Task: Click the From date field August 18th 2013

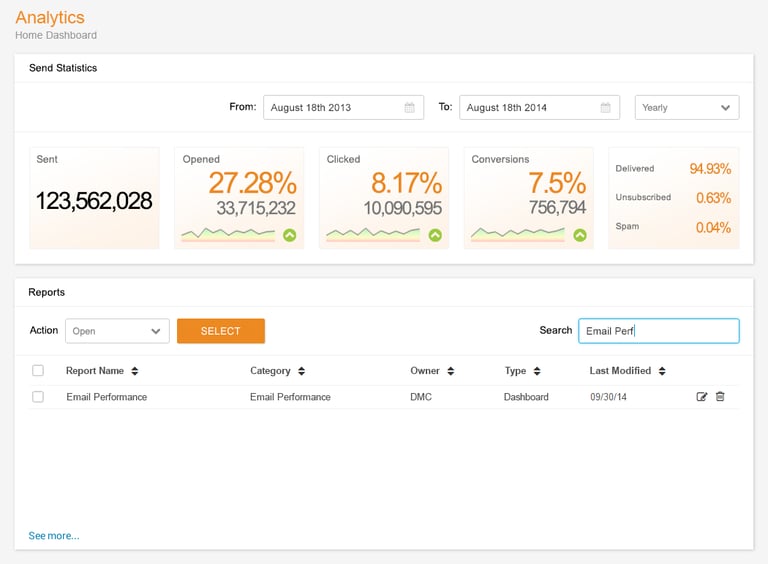Action: 343,107
